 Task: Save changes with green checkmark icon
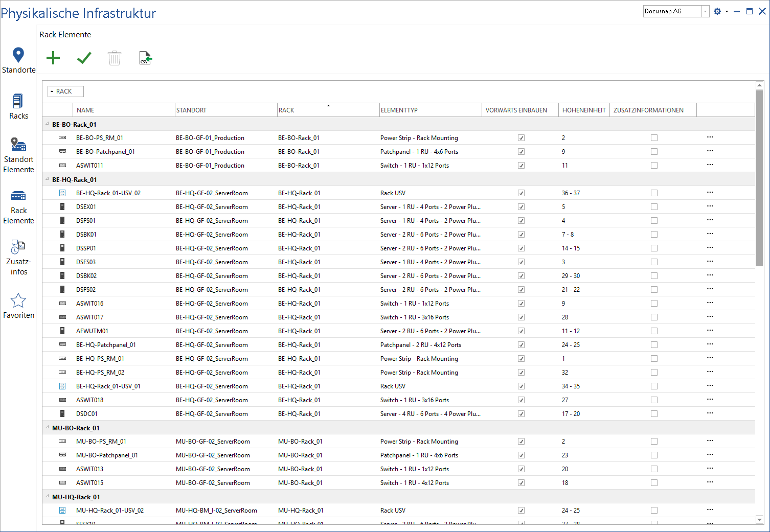click(84, 58)
